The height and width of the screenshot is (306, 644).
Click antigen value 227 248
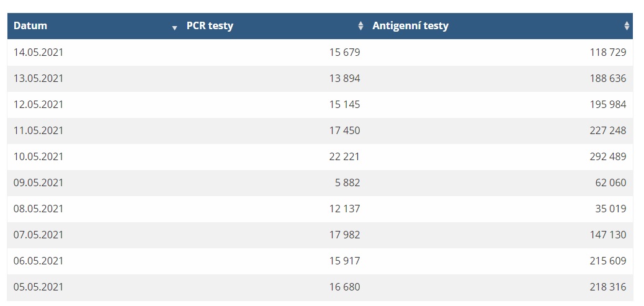pos(608,130)
